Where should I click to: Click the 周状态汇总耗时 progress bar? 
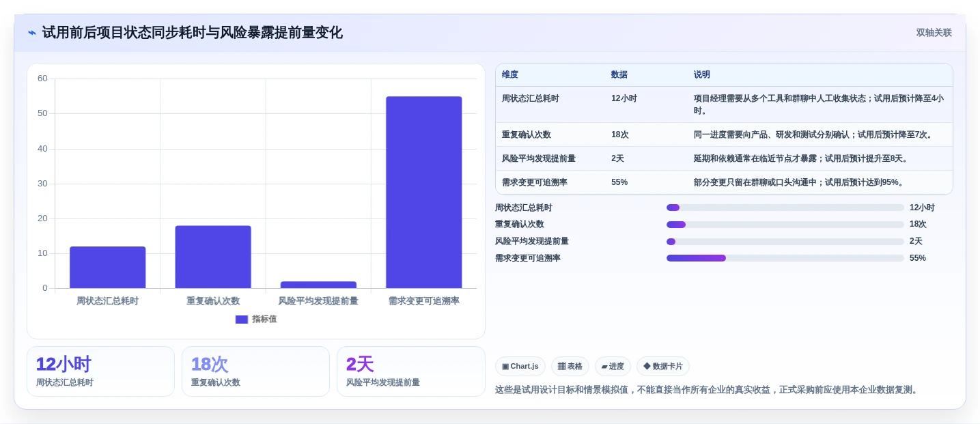click(x=785, y=208)
